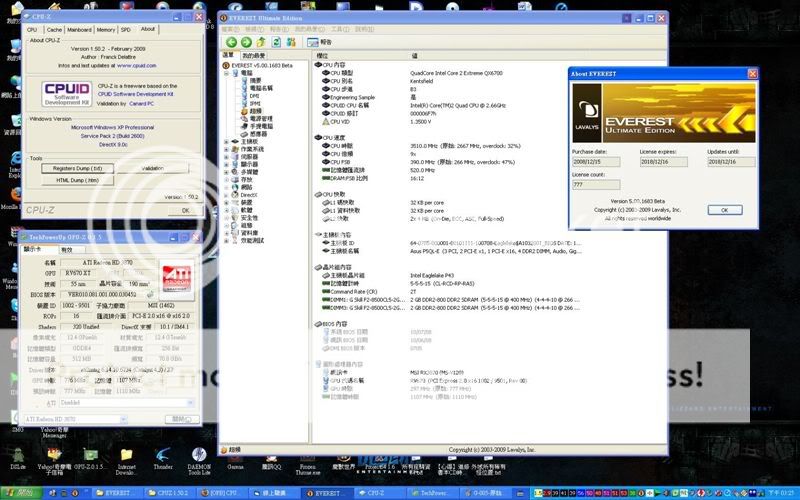Switch to the Mainboard tab in CPU-Z
800x500 pixels.
(x=80, y=30)
